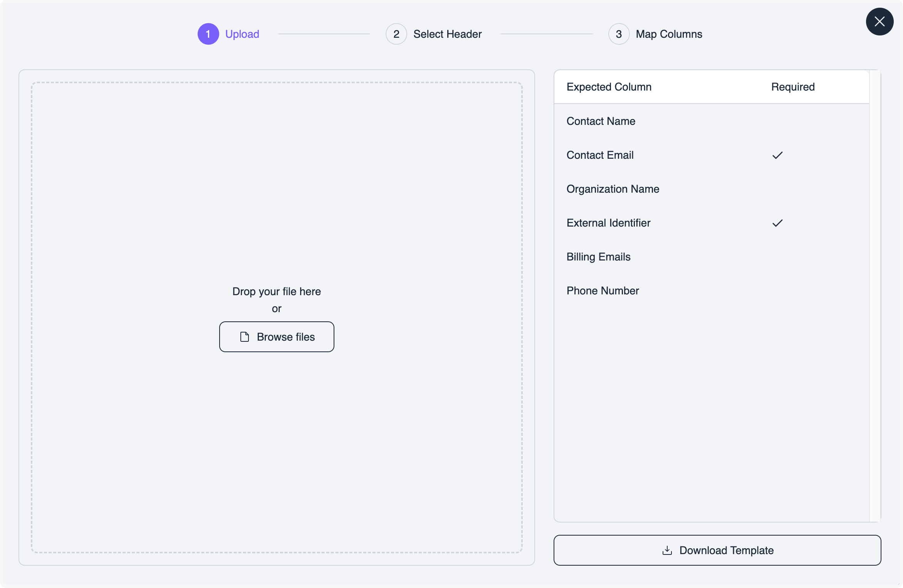Click the Required column header
903x588 pixels.
[792, 87]
